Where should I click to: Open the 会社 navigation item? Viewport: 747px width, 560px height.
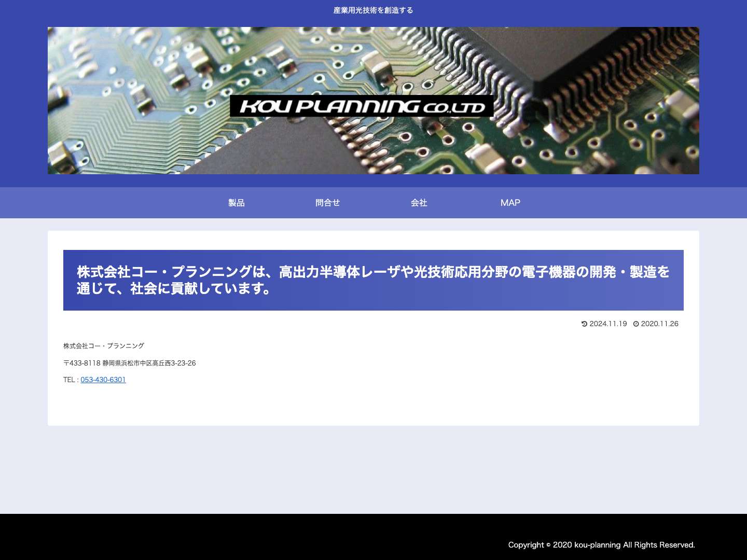pos(419,202)
